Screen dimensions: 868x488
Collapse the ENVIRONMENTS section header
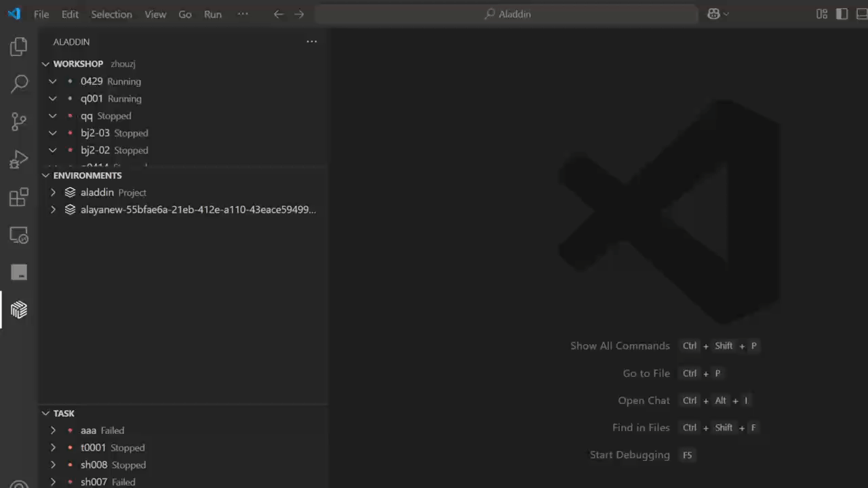pos(46,176)
